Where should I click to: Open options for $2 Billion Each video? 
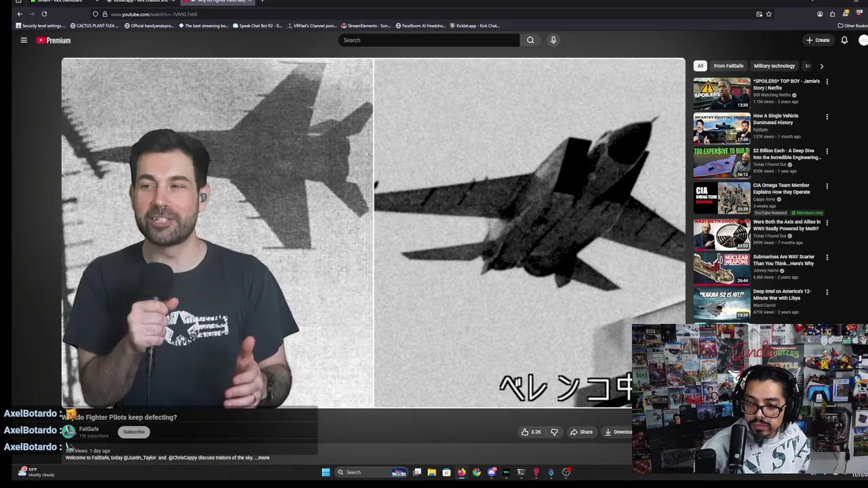point(827,151)
